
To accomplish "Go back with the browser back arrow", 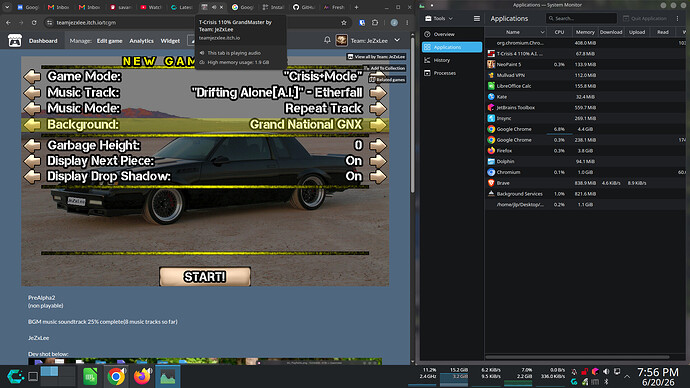I will coord(8,22).
